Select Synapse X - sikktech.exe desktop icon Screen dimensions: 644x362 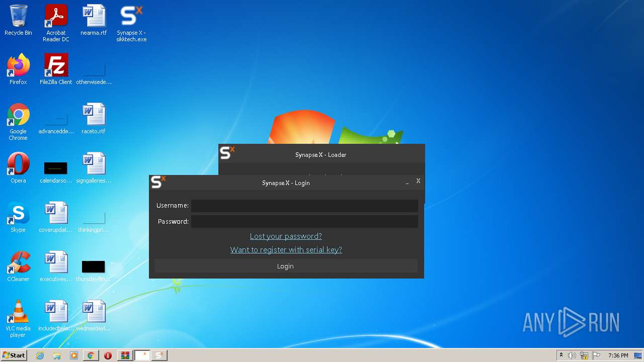pos(131,23)
